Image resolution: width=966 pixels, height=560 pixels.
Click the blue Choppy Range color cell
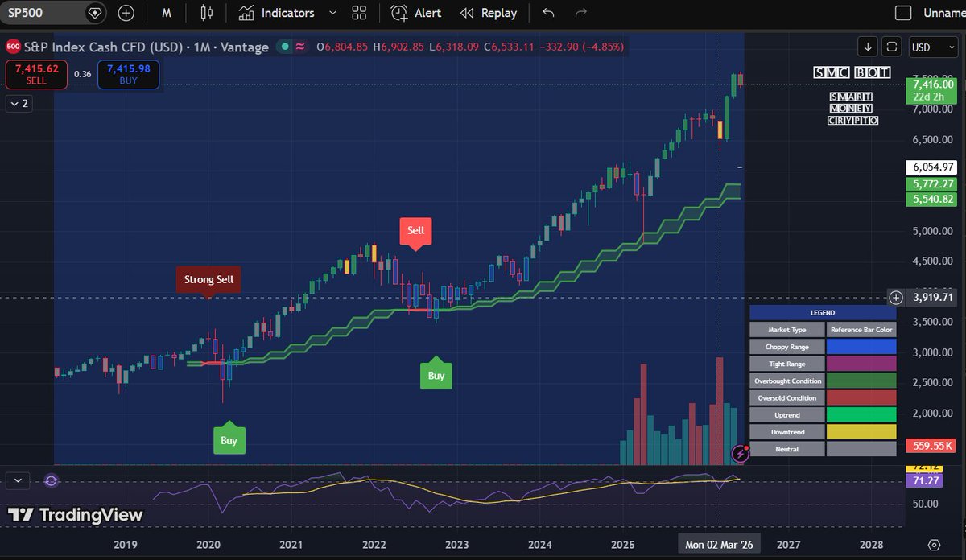[861, 347]
